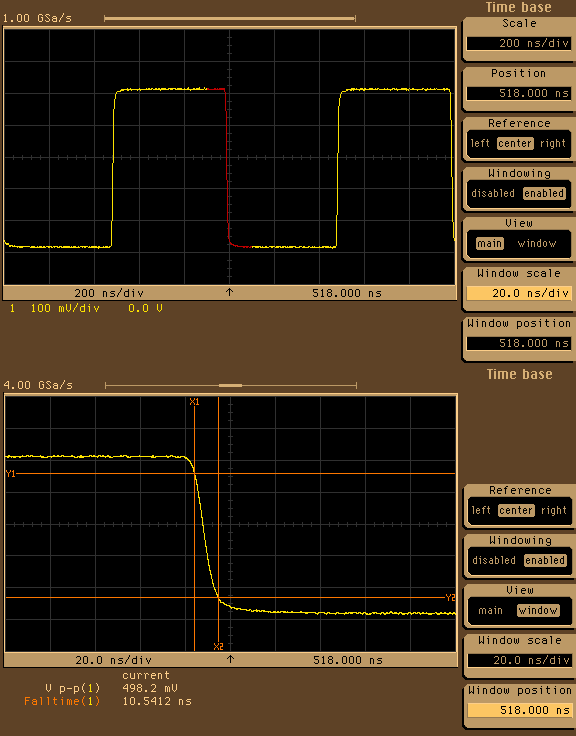Image resolution: width=576 pixels, height=736 pixels.
Task: Click the channel 1 100 mV/div readout
Action: (65, 308)
